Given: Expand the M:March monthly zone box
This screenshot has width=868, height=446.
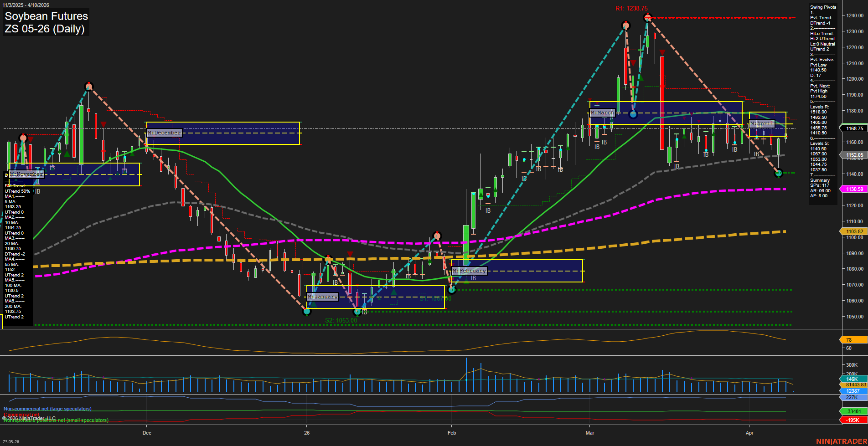Looking at the screenshot, I should click(602, 112).
